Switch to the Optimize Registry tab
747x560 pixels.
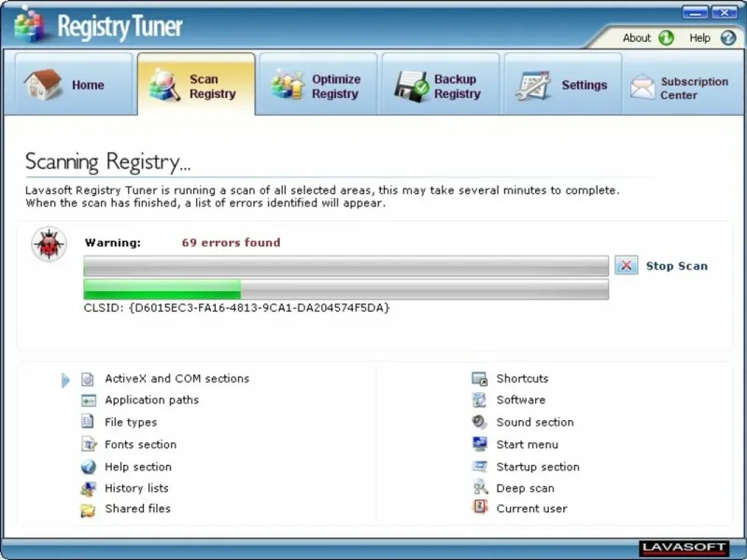click(x=318, y=84)
